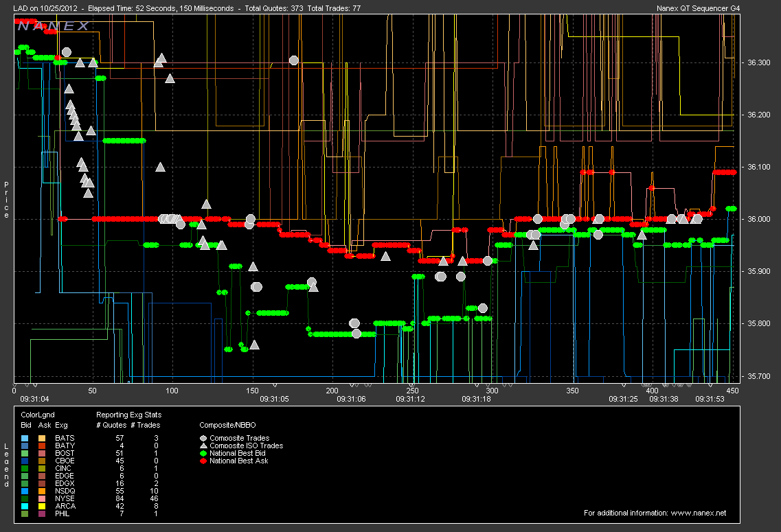Screen dimensions: 781x532
Task: Click the '09:31:12' time axis label
Action: click(x=411, y=399)
